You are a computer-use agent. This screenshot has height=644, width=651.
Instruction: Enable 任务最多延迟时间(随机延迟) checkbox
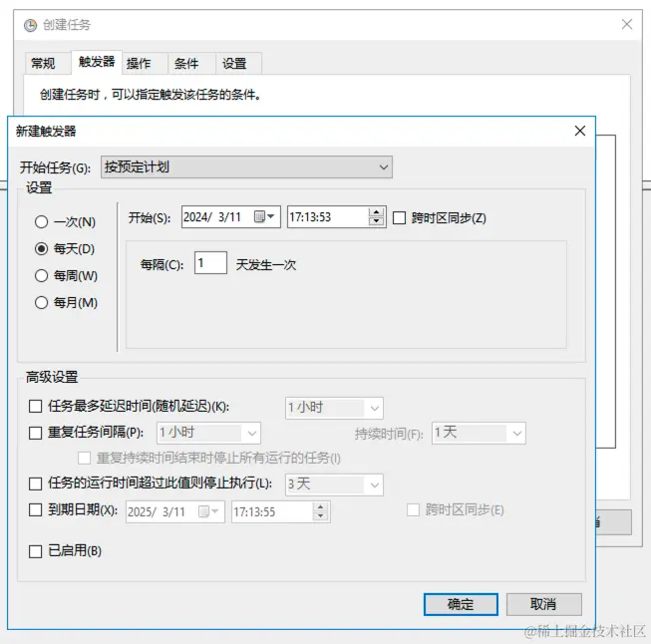(x=35, y=406)
